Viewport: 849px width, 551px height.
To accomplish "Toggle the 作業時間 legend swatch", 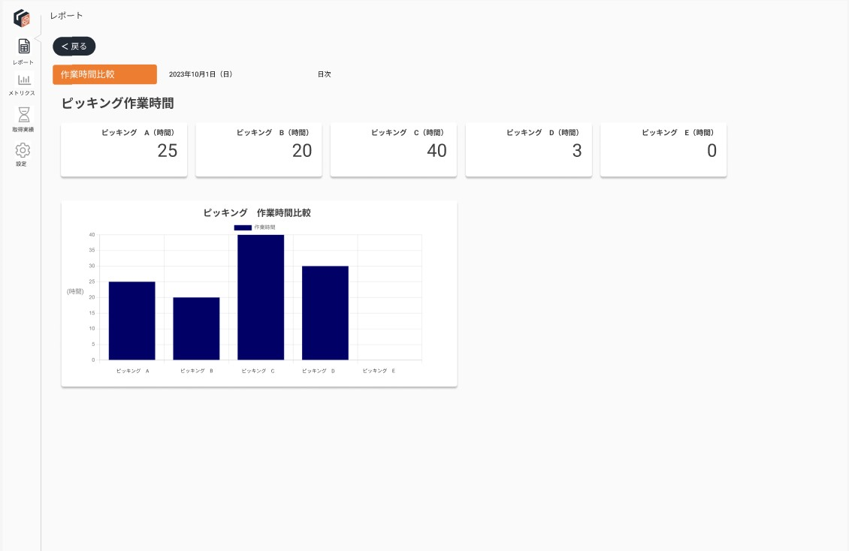I will coord(243,227).
